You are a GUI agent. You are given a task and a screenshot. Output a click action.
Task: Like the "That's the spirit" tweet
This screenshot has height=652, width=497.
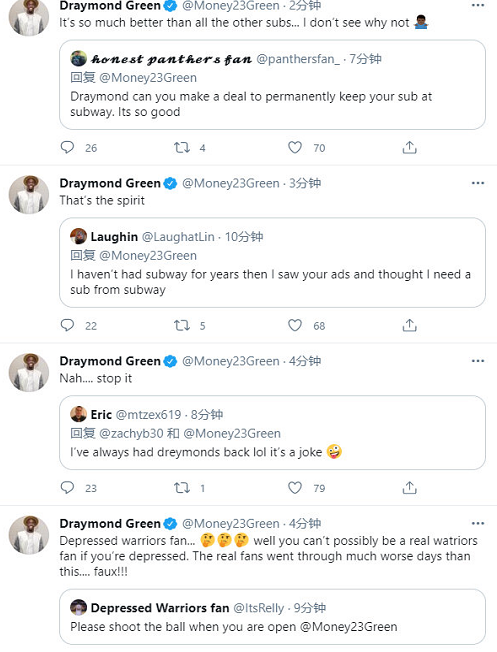pos(295,325)
